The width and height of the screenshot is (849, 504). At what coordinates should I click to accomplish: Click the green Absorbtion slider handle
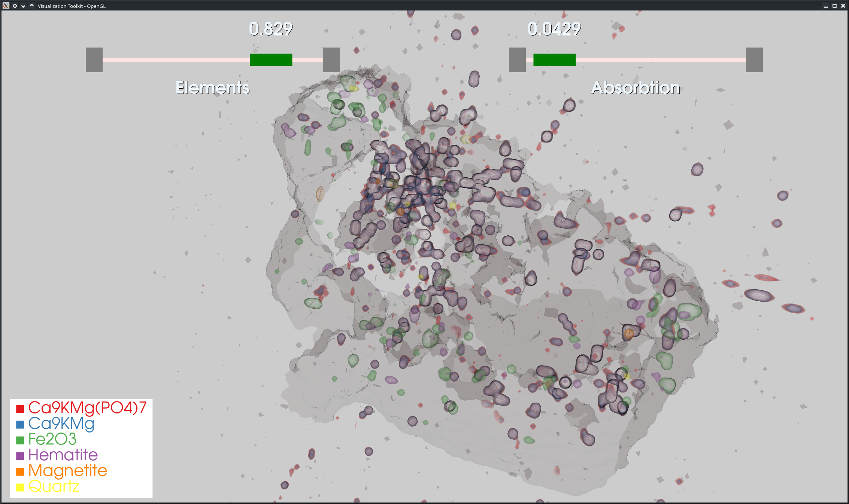(554, 60)
